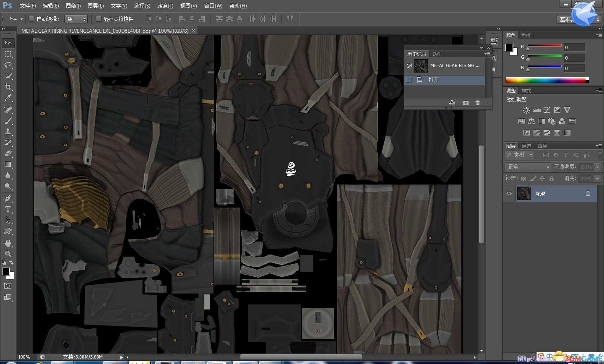
Task: Select the Eyedropper tool
Action: pos(8,98)
